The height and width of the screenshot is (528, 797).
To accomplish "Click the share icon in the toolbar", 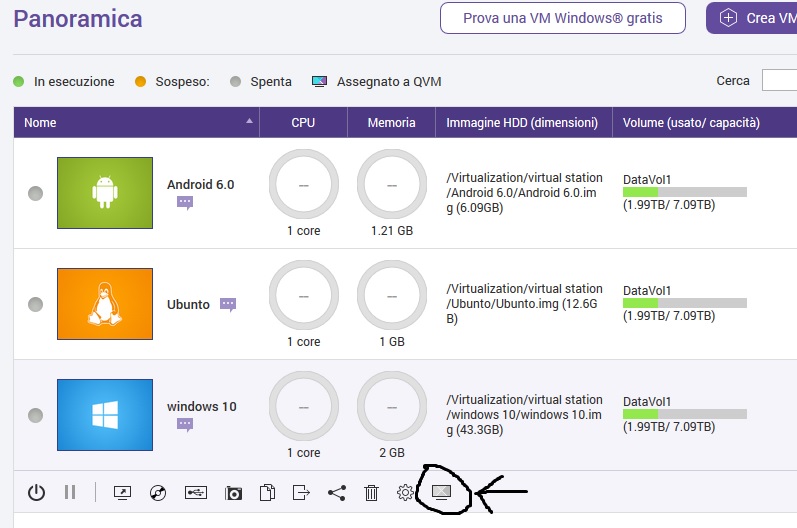I will pos(337,492).
